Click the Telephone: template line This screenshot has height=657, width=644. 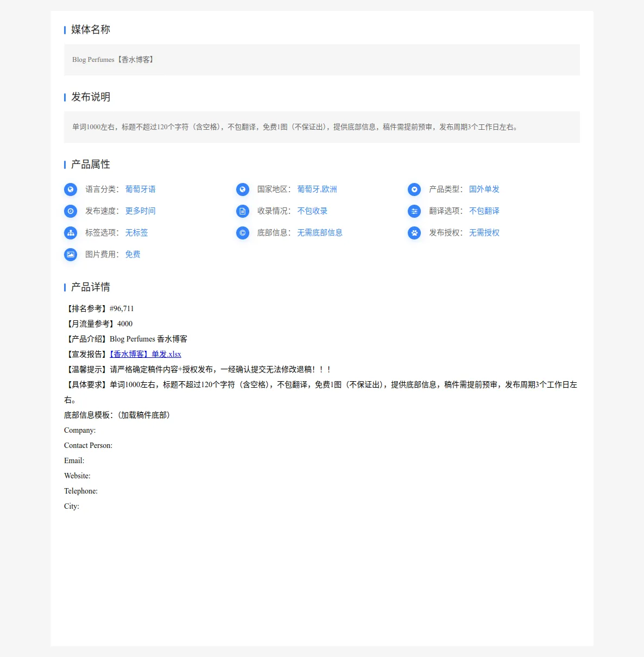tap(81, 491)
